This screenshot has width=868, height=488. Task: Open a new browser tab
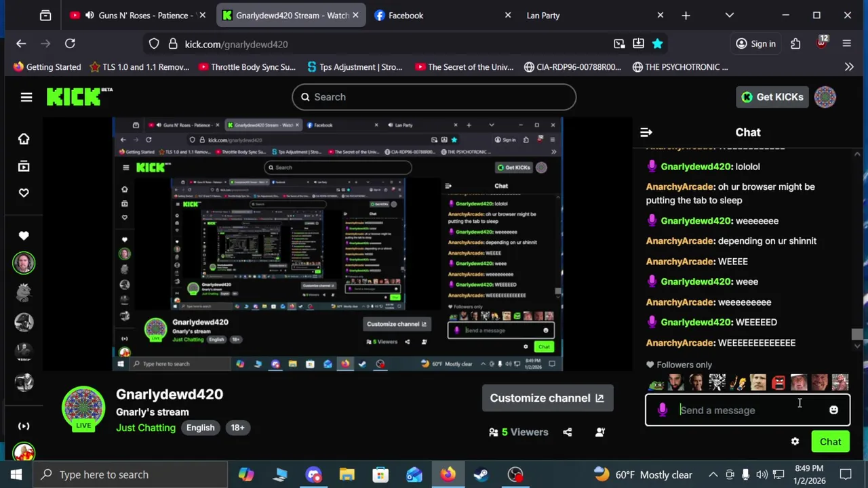point(686,15)
